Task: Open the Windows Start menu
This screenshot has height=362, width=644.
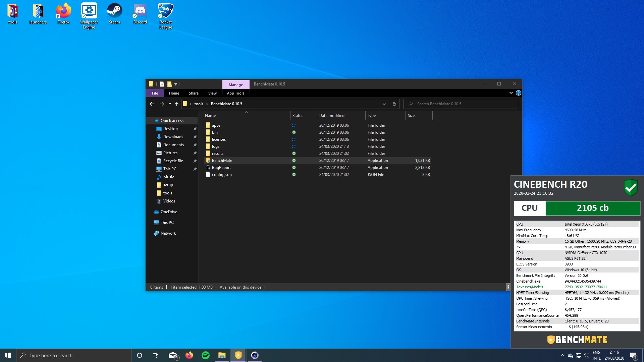Action: tap(8, 355)
